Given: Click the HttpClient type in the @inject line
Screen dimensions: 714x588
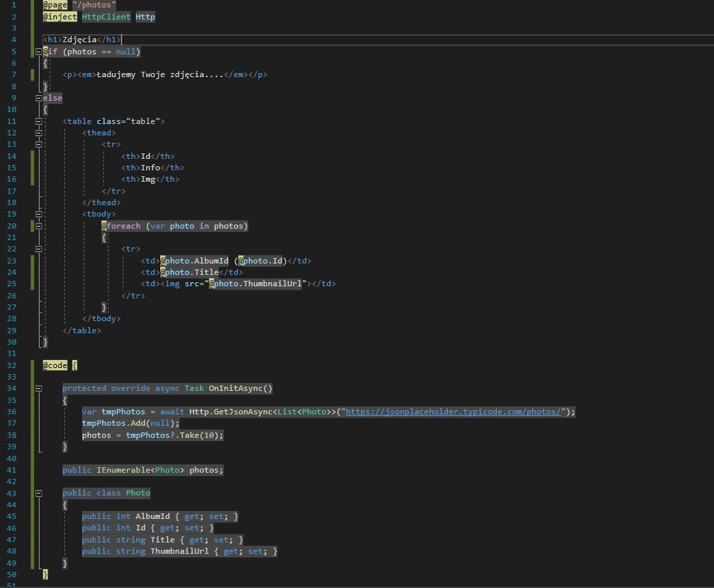Looking at the screenshot, I should (x=106, y=17).
